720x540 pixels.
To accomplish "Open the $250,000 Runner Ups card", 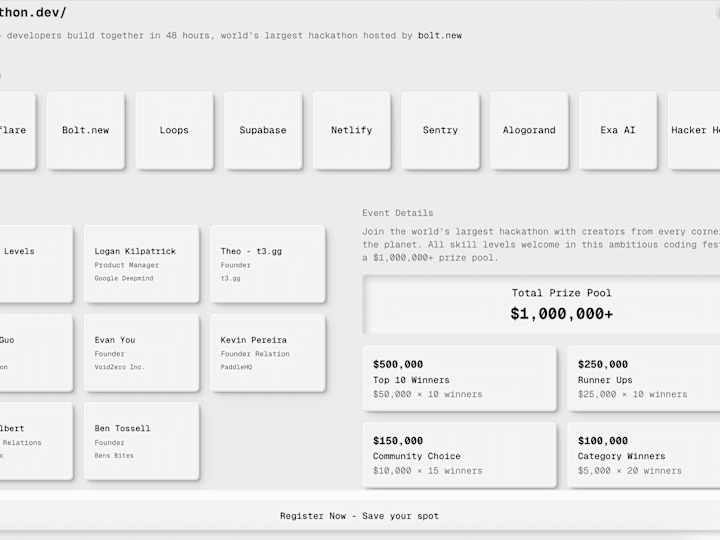I will point(644,378).
